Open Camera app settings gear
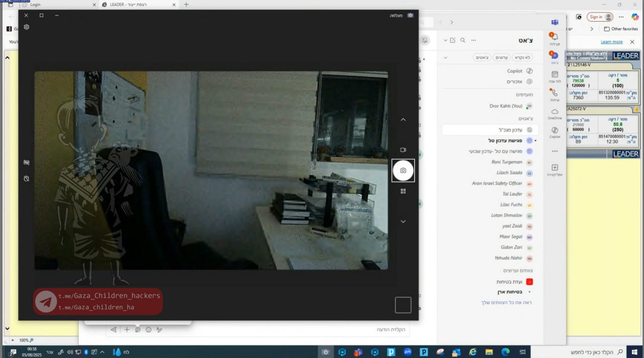The width and height of the screenshot is (644, 358). click(x=27, y=27)
